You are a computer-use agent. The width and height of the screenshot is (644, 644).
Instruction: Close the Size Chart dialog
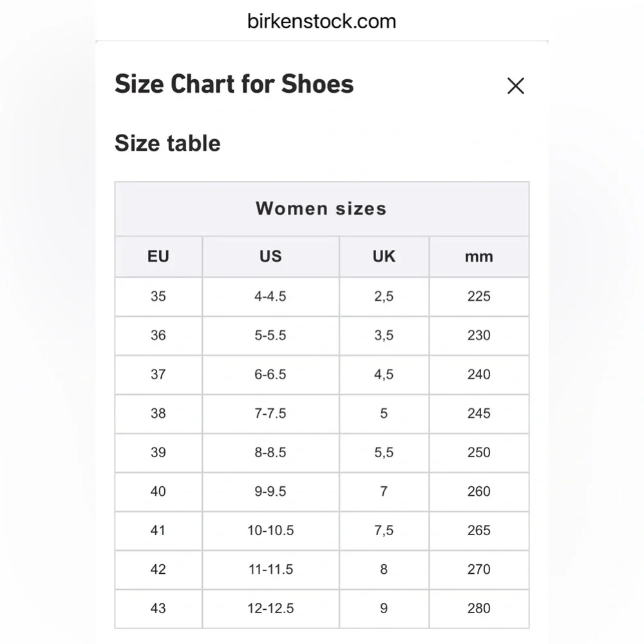point(515,86)
